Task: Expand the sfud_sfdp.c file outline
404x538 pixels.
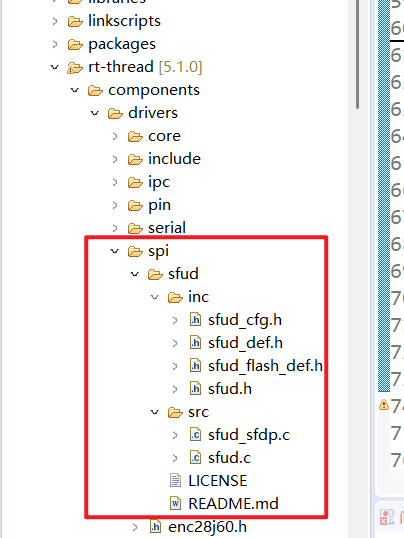Action: tap(175, 435)
